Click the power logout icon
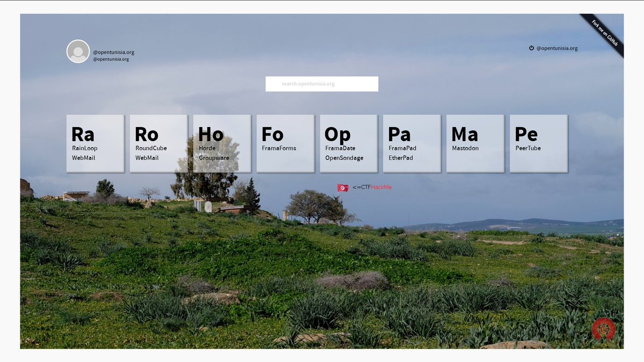The height and width of the screenshot is (362, 644). tap(531, 48)
